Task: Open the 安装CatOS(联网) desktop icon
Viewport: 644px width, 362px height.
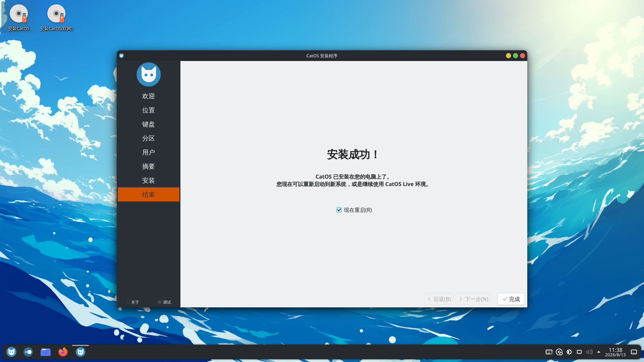Action: tap(56, 18)
